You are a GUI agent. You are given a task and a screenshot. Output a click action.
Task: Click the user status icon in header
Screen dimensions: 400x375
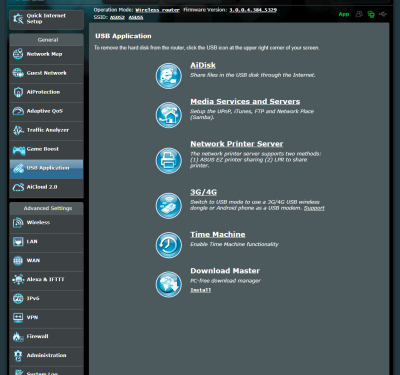point(359,14)
